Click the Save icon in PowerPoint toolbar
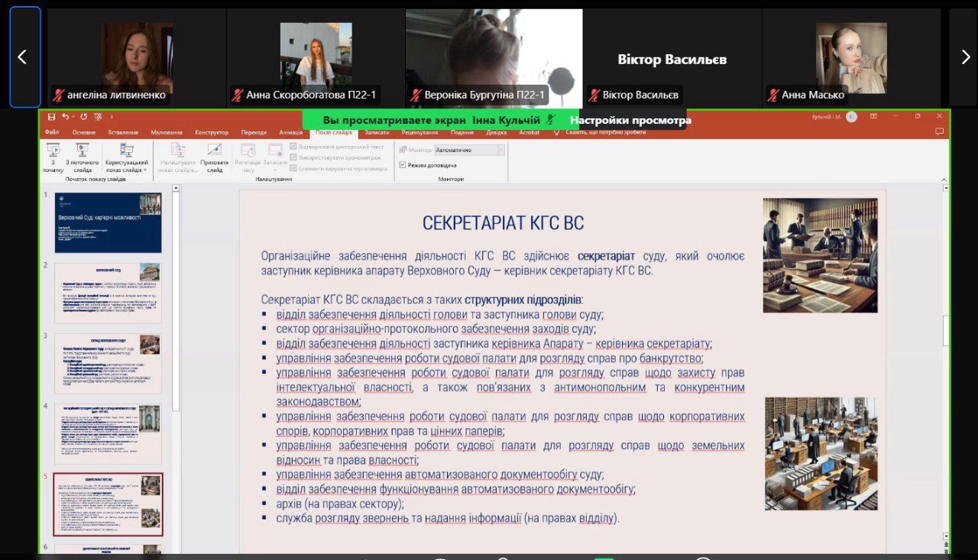 [51, 117]
